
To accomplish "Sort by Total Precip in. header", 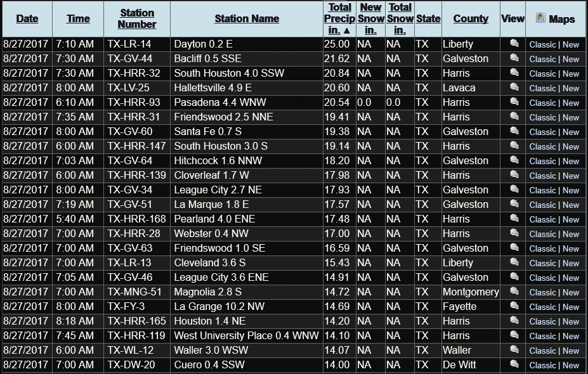I will 339,19.
